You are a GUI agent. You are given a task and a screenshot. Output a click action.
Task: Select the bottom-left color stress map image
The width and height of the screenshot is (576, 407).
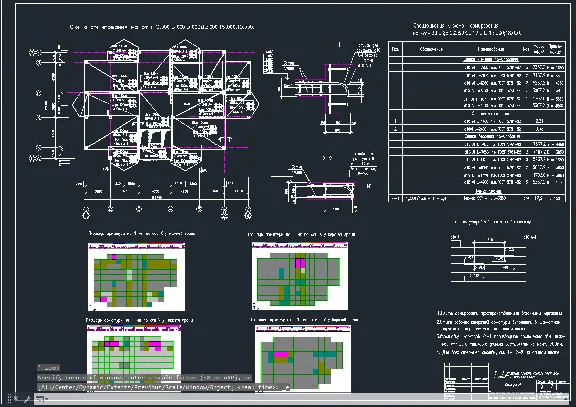pos(134,349)
